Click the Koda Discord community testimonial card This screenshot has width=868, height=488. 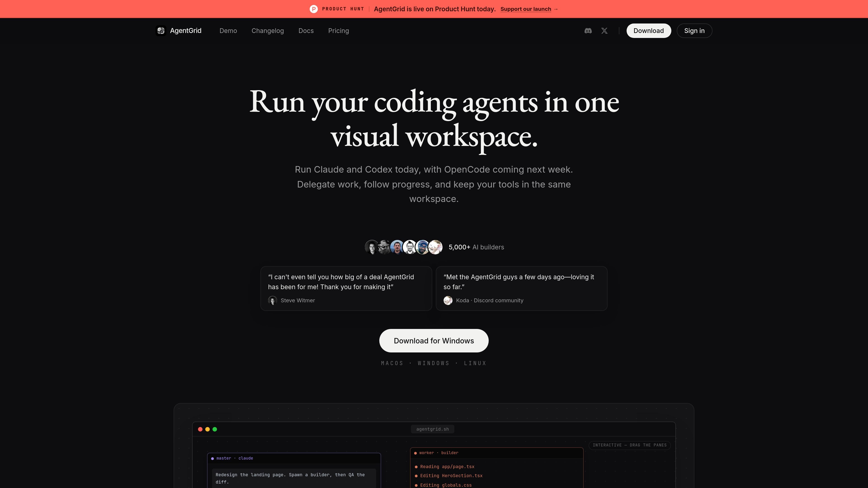point(521,289)
